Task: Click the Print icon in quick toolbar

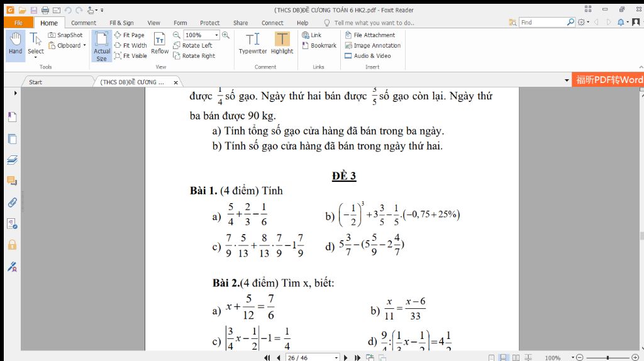Action: [x=45, y=10]
